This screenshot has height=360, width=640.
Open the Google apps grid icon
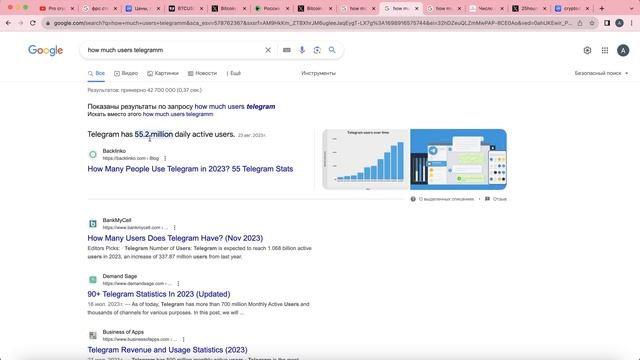pyautogui.click(x=604, y=50)
